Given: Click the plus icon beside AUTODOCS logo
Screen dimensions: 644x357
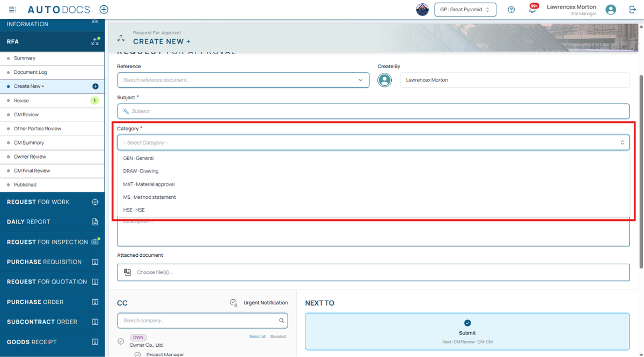Looking at the screenshot, I should pos(104,10).
